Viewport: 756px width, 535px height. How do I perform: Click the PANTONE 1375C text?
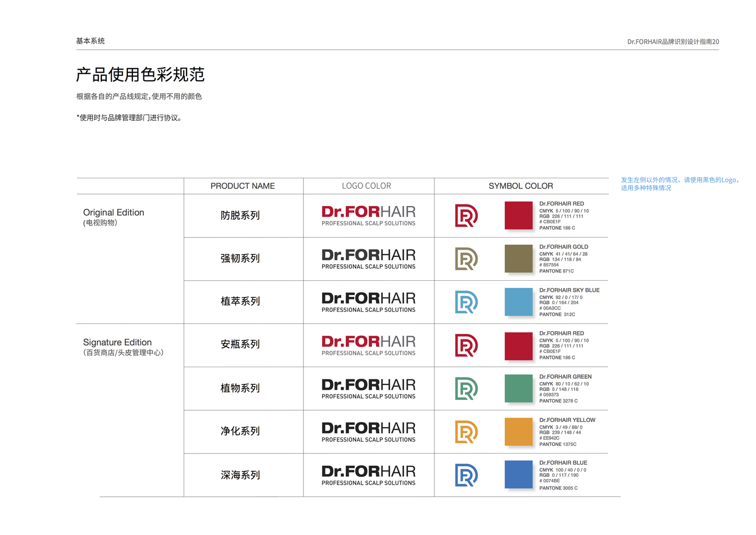point(558,444)
